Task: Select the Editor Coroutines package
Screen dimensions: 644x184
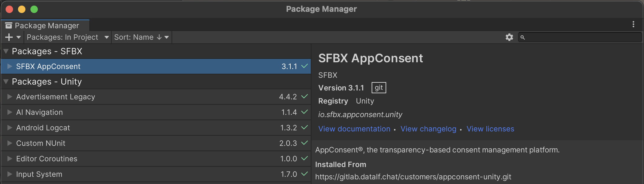Action: [x=47, y=159]
